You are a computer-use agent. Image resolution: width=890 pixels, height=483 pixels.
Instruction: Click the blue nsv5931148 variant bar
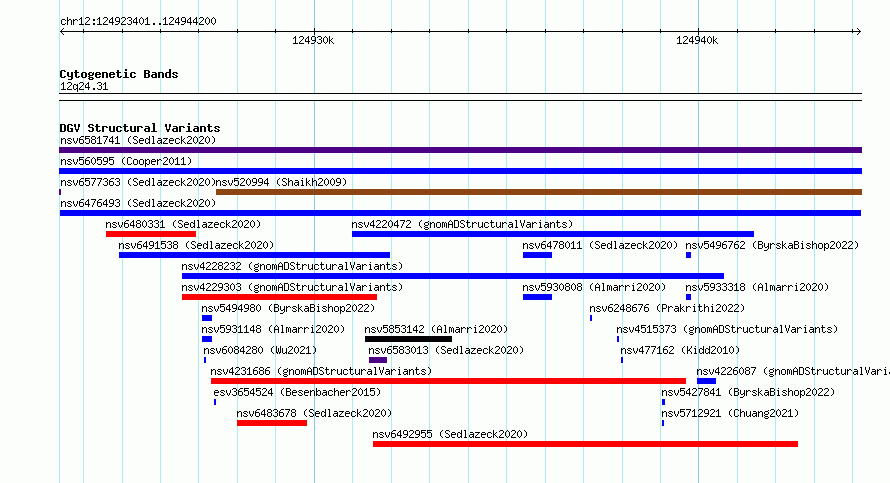pyautogui.click(x=207, y=339)
